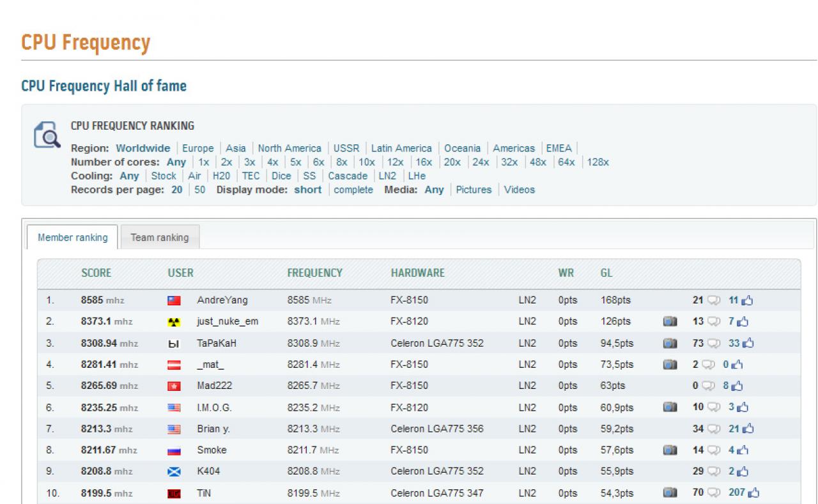Open user profile just_nuke_em
This screenshot has width=818, height=504.
click(228, 322)
